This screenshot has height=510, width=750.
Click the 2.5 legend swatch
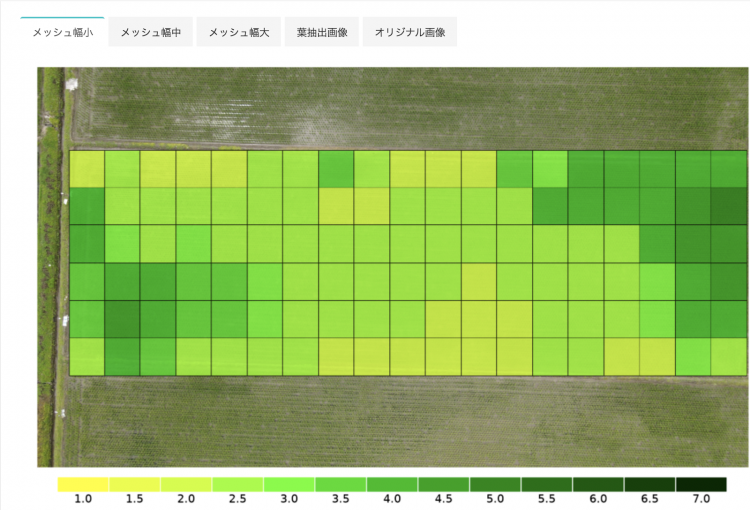tap(238, 484)
